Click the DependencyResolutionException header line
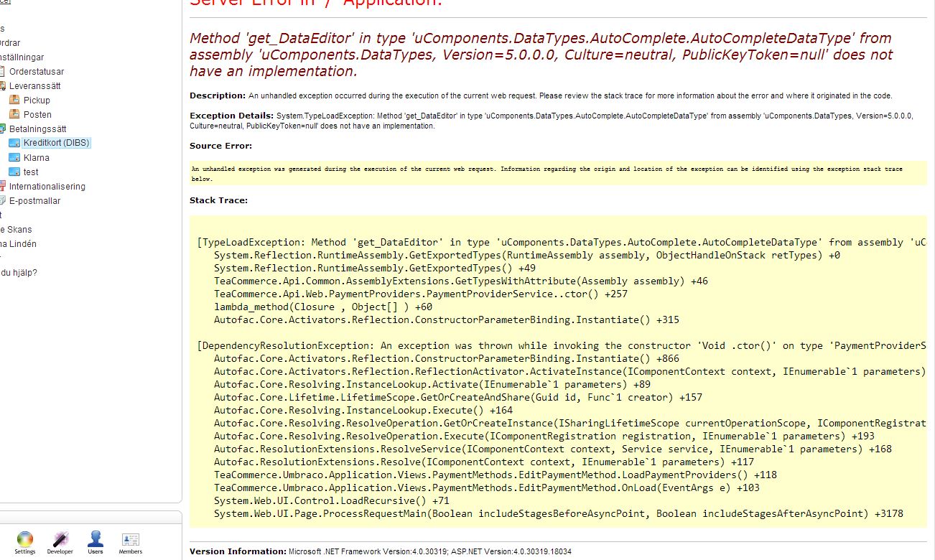 562,345
